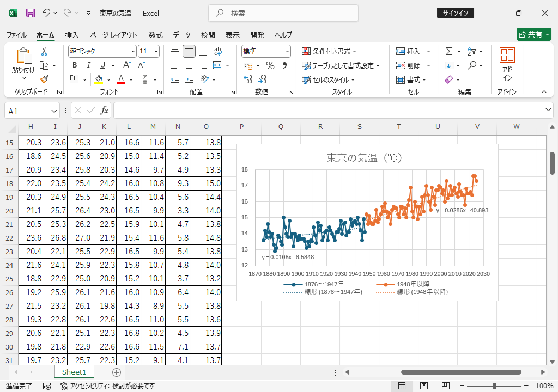Click the Decrease Indent icon
558x392 pixels.
click(175, 79)
